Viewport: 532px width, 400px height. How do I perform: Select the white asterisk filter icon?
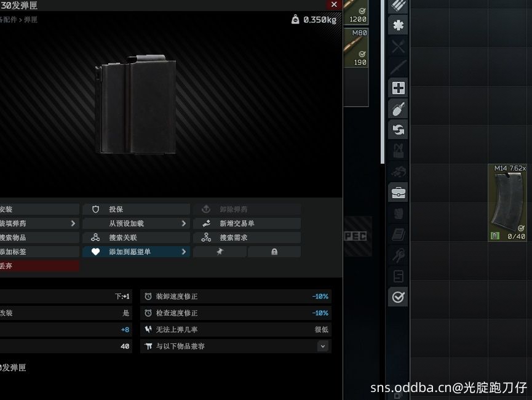tap(398, 25)
